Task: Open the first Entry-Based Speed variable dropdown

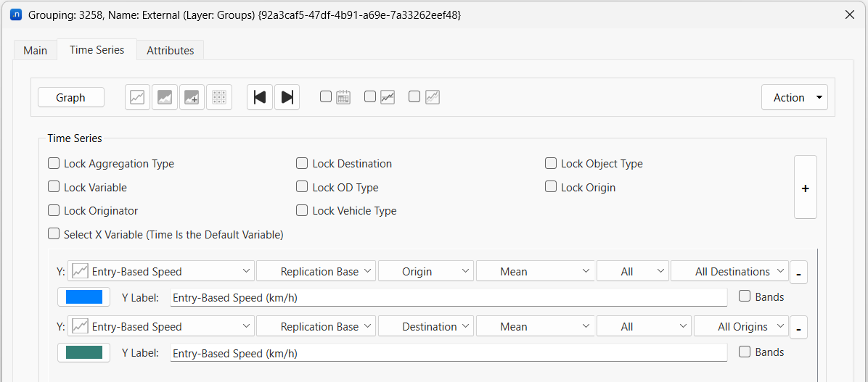Action: coord(160,271)
